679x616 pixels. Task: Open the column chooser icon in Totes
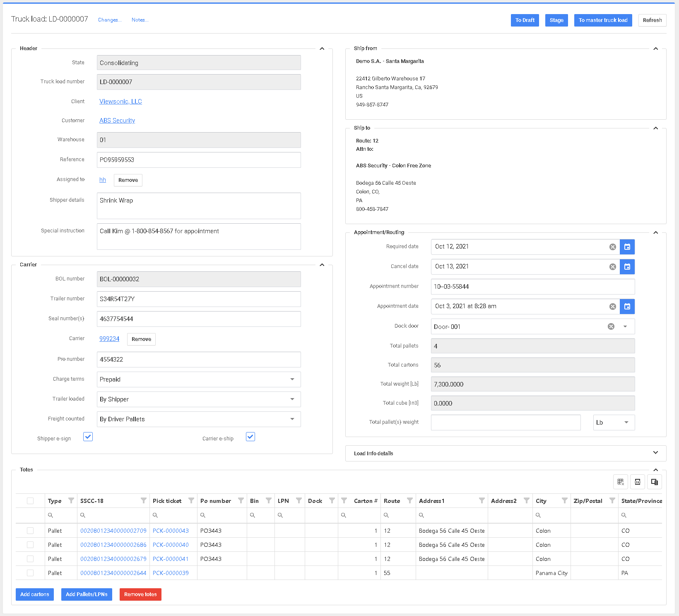coord(654,482)
